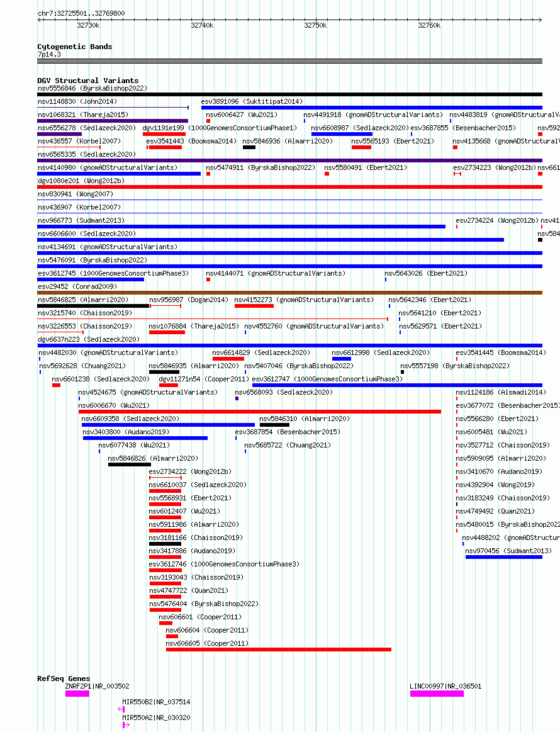Select the MIR550A2 gene arrow glyph
Screen dimensions: 560x732
pos(126,725)
